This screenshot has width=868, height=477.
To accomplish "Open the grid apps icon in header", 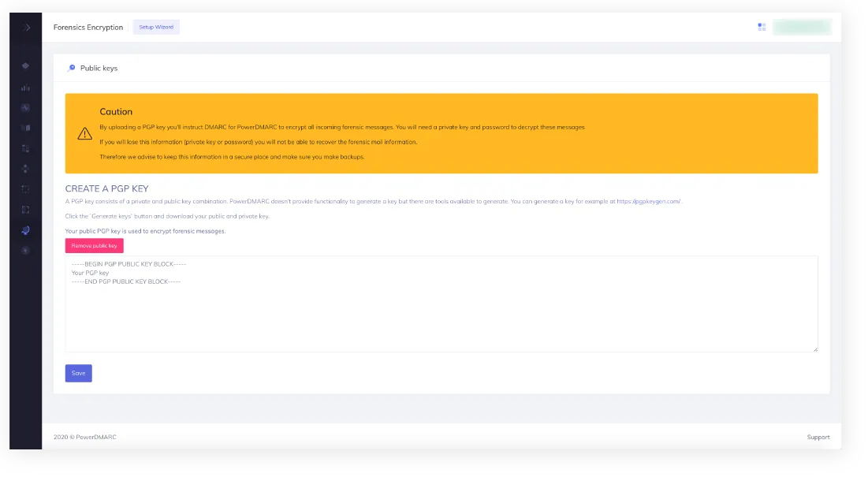I will click(762, 27).
